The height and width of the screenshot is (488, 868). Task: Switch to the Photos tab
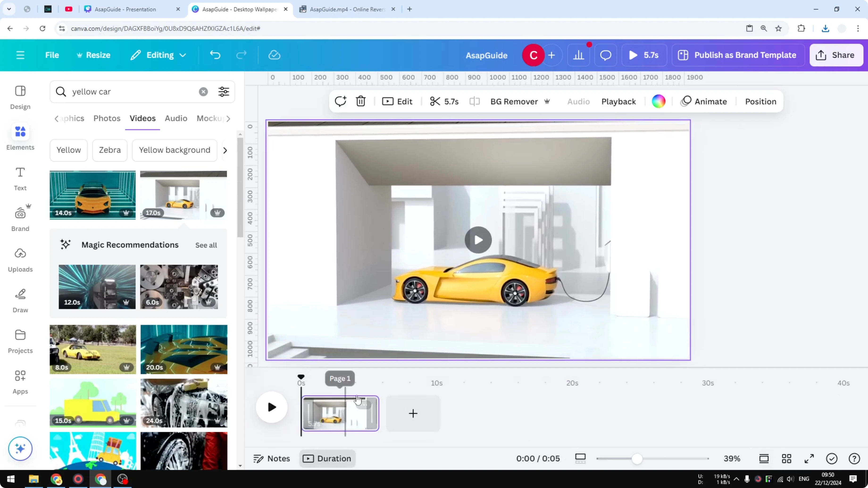coord(106,118)
